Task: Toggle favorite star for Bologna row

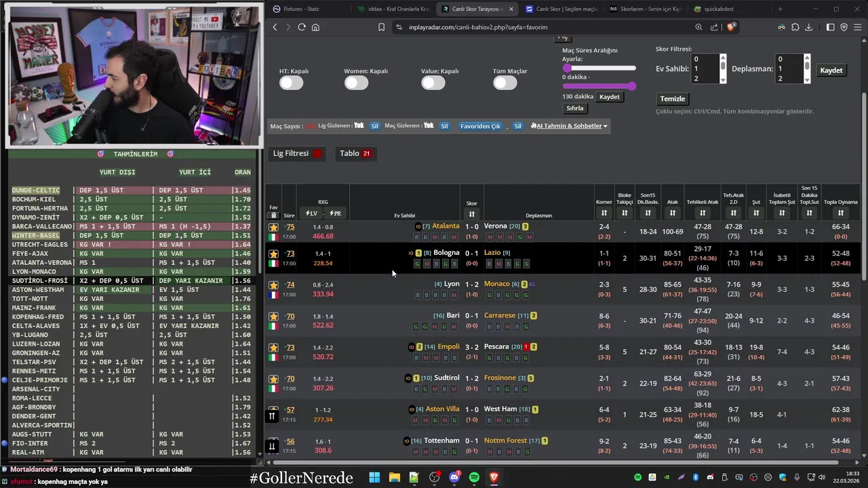Action: coord(273,254)
